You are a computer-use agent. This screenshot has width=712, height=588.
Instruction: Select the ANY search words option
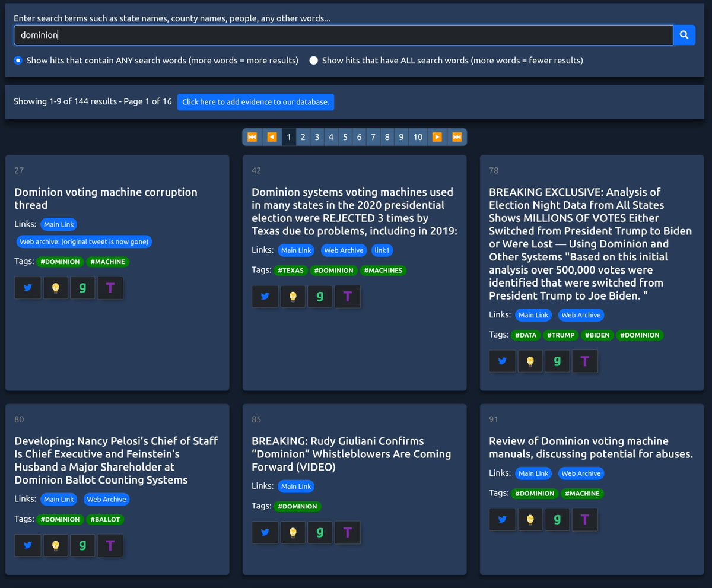[18, 61]
